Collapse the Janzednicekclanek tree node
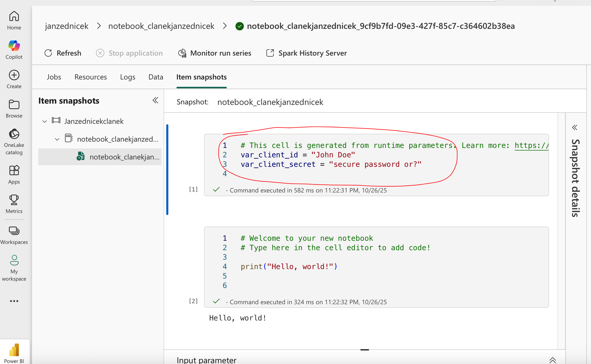 (45, 121)
